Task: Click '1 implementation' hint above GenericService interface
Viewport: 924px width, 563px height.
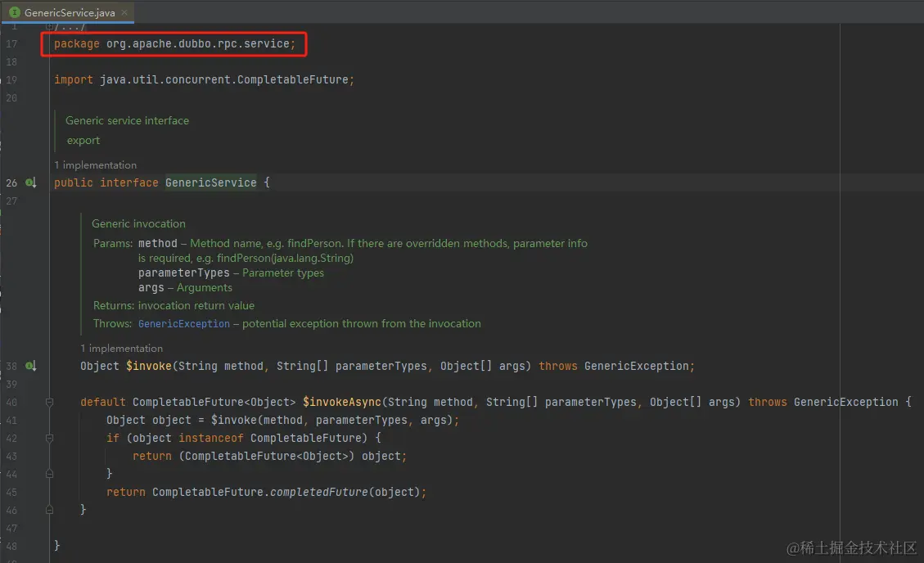Action: point(96,165)
